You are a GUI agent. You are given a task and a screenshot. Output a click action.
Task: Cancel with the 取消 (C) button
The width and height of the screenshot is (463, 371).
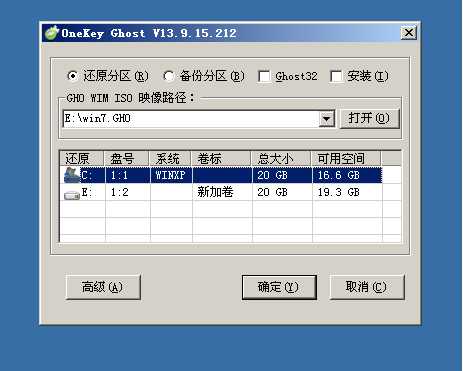click(367, 287)
